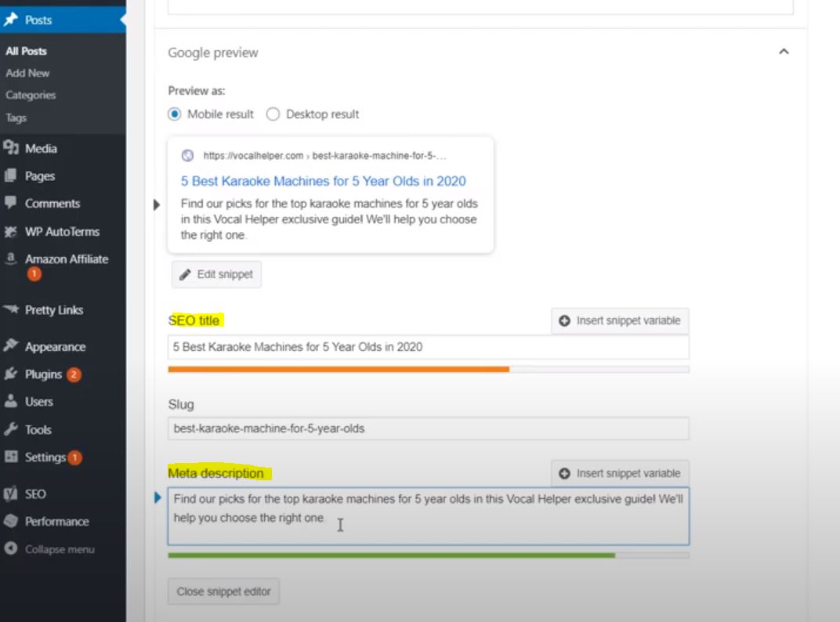
Task: Select the Mobile result radio button
Action: (174, 114)
